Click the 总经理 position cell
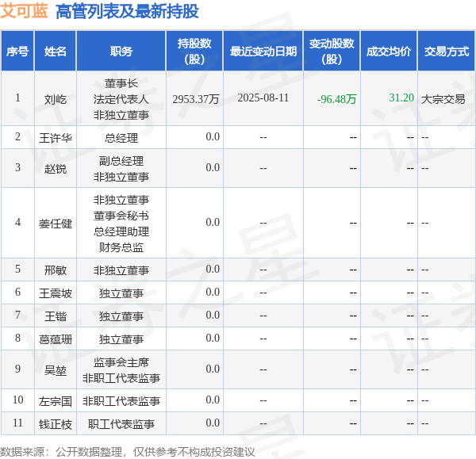This screenshot has width=476, height=459. coord(121,138)
